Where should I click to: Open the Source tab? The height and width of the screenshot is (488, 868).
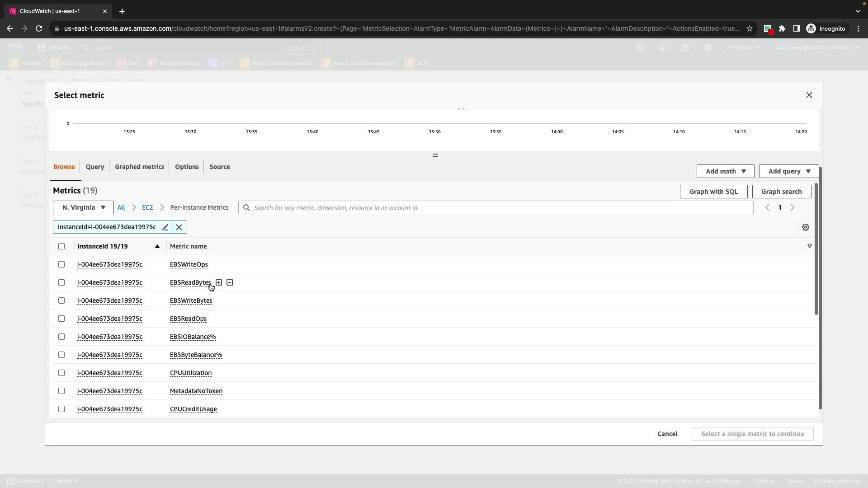pos(219,167)
